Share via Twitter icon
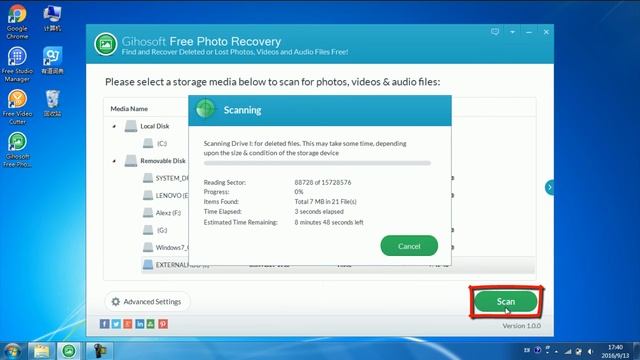 coord(116,324)
